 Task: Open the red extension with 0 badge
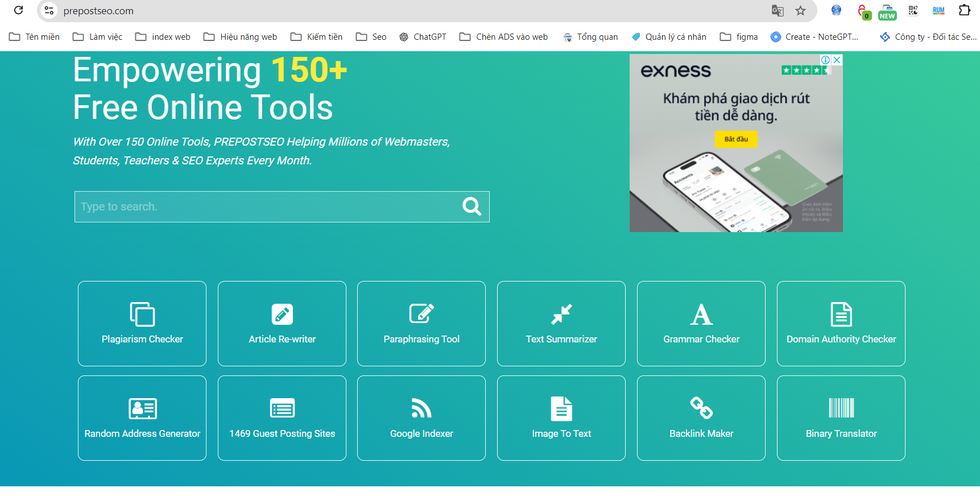click(x=864, y=11)
